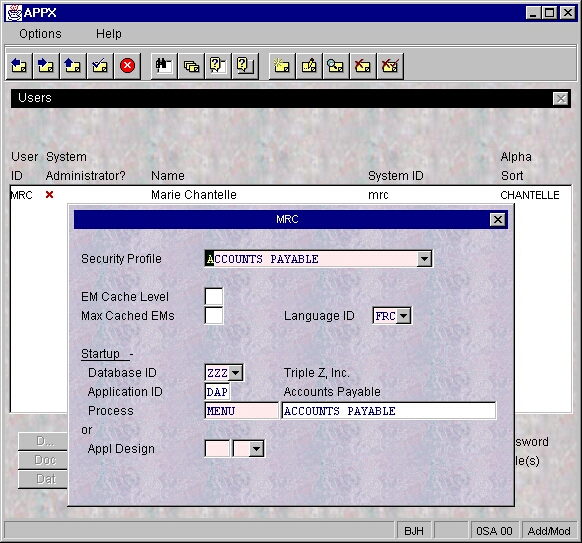Toggle the System Administrator red X for MRC
Viewport: 582px width, 543px height.
click(49, 194)
